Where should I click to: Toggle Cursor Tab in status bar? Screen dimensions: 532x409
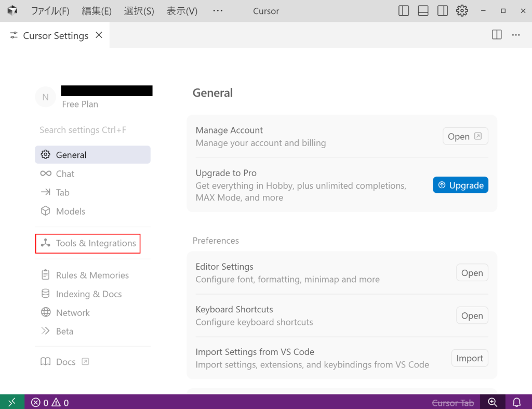pos(453,402)
